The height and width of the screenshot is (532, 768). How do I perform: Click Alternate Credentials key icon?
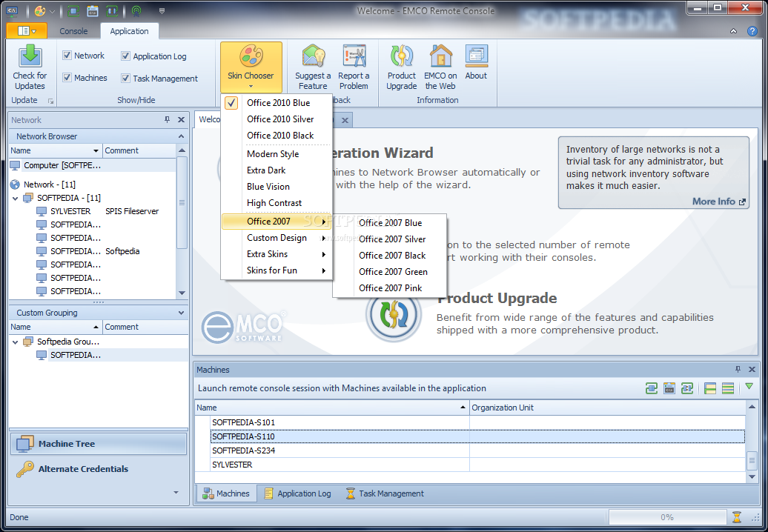[x=25, y=468]
